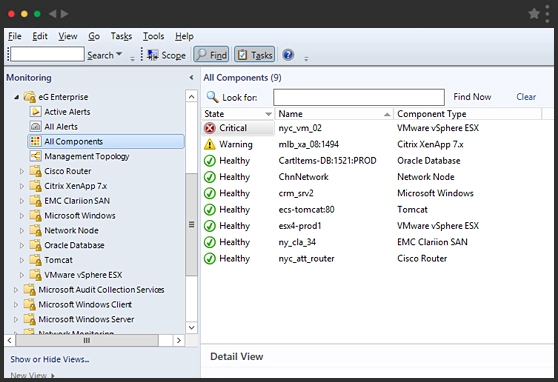Click the Citrix XenApp 7.x folder icon

pyautogui.click(x=35, y=186)
